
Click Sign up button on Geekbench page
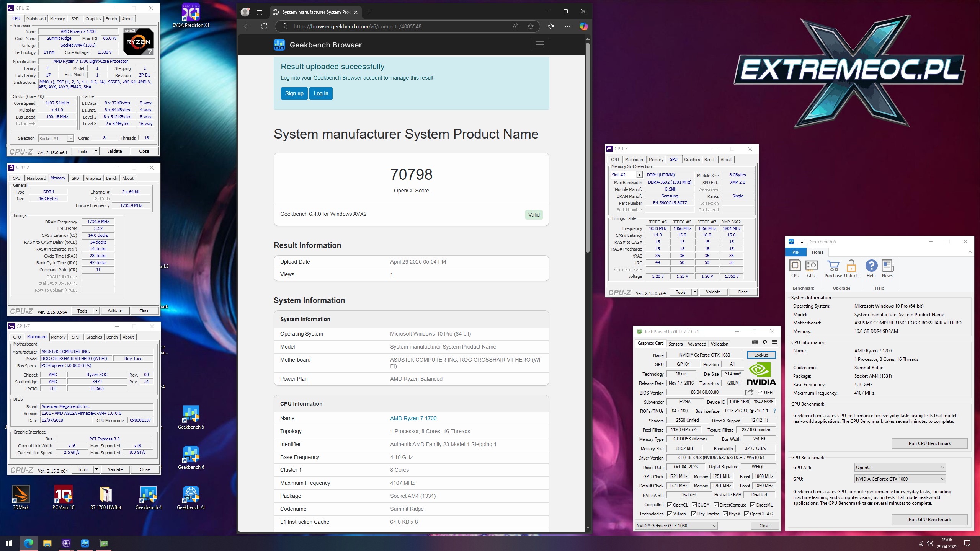pyautogui.click(x=294, y=93)
